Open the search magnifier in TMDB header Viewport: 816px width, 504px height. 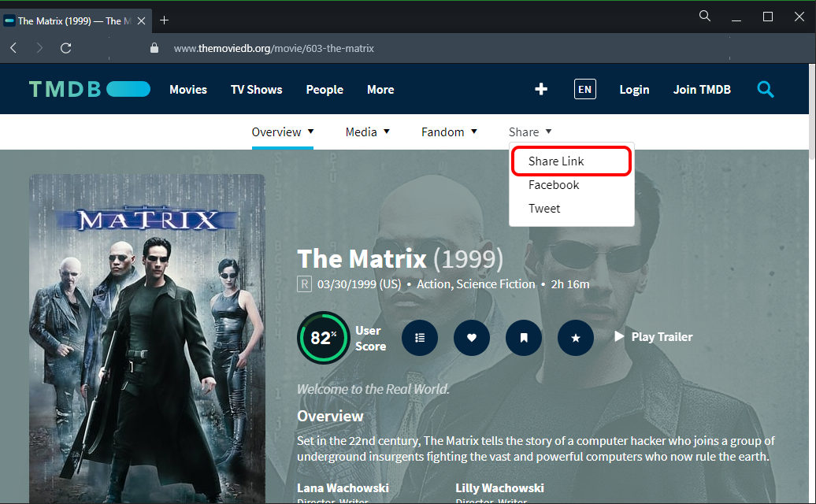tap(765, 90)
